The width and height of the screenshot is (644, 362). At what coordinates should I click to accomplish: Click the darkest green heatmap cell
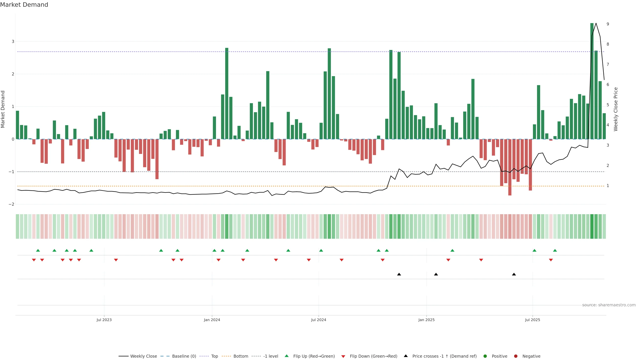[592, 226]
